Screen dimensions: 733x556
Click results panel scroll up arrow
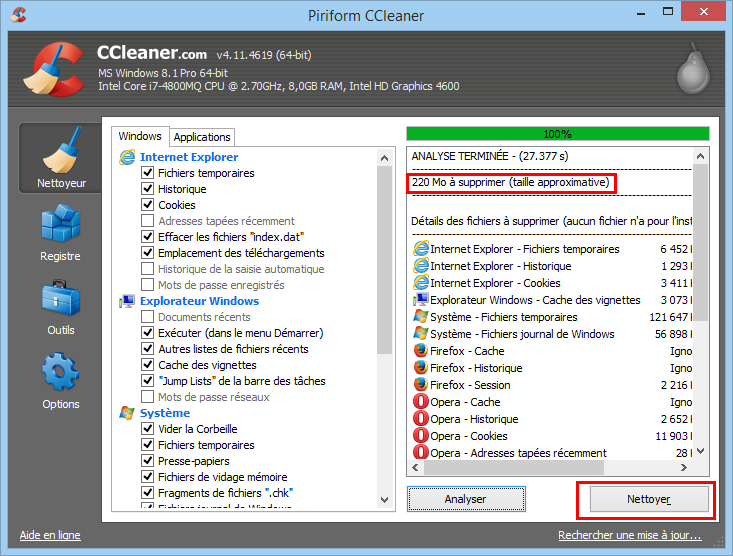(x=700, y=156)
